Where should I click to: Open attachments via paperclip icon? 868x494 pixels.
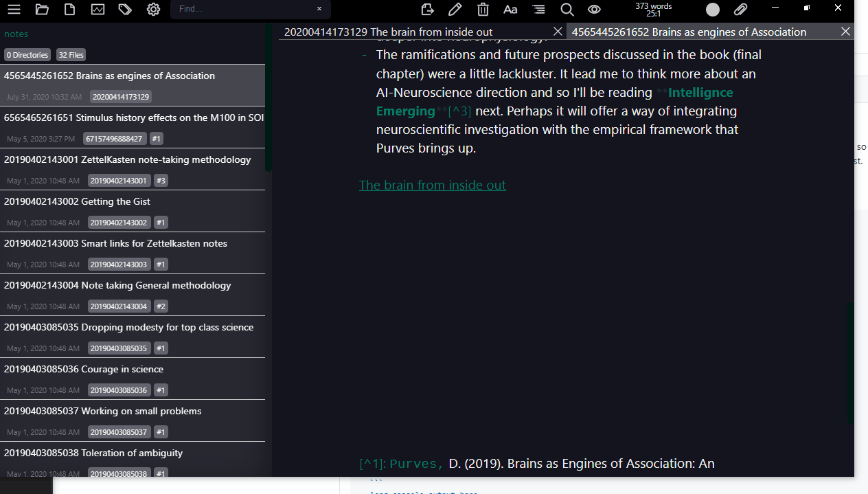pos(740,10)
